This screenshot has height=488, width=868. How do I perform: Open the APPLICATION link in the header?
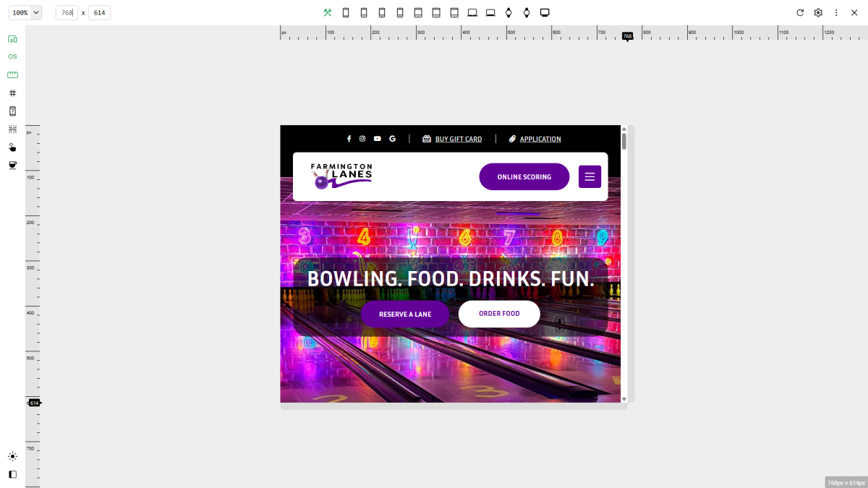pos(540,139)
